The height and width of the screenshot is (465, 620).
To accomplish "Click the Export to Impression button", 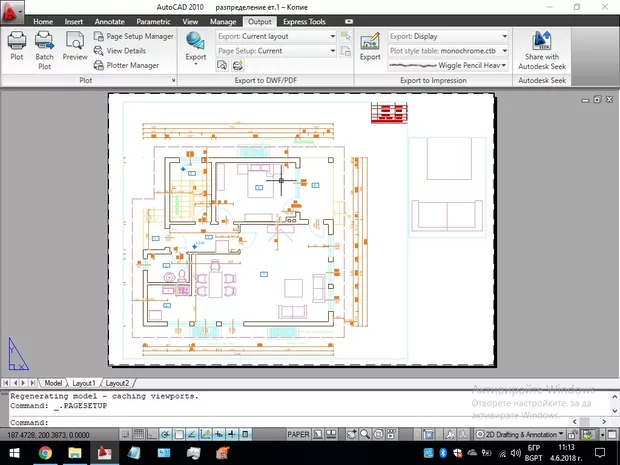I will pyautogui.click(x=370, y=46).
